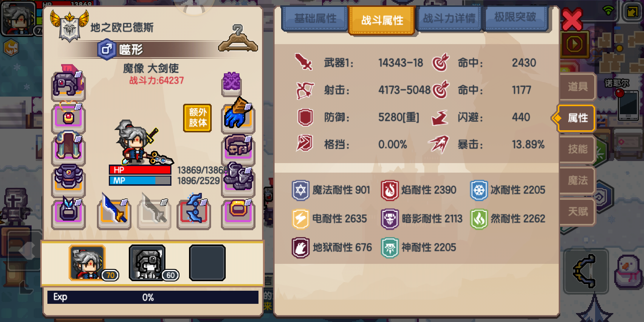Select the blue double-bladed weapon slot

[194, 212]
